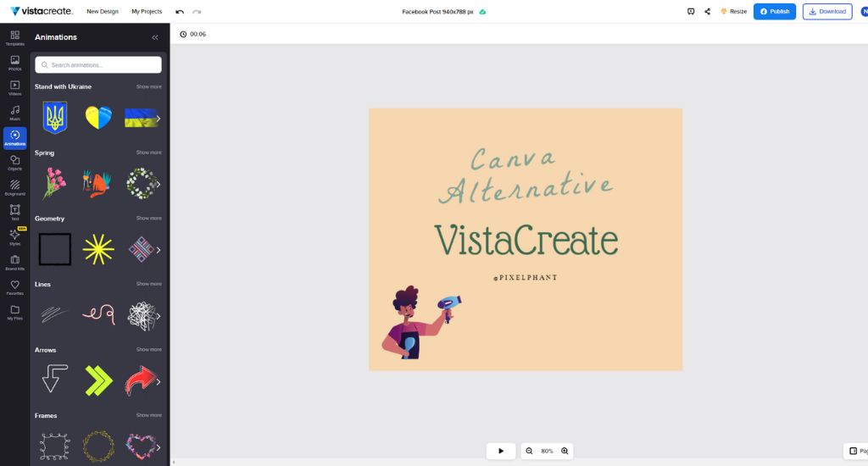Select the pink tulips animation
868x466 pixels.
tap(53, 183)
